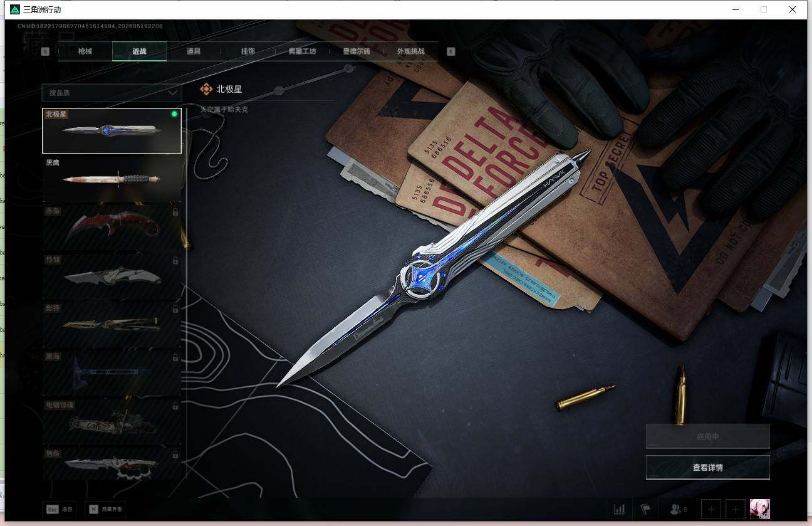The width and height of the screenshot is (812, 526).
Task: Maximize the 三角洲行动 window
Action: (763, 9)
